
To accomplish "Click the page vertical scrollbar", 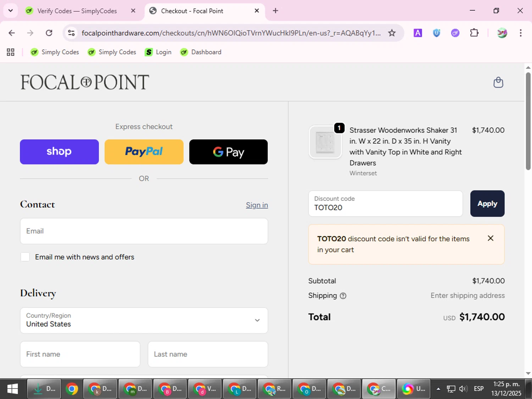I will pos(528,121).
